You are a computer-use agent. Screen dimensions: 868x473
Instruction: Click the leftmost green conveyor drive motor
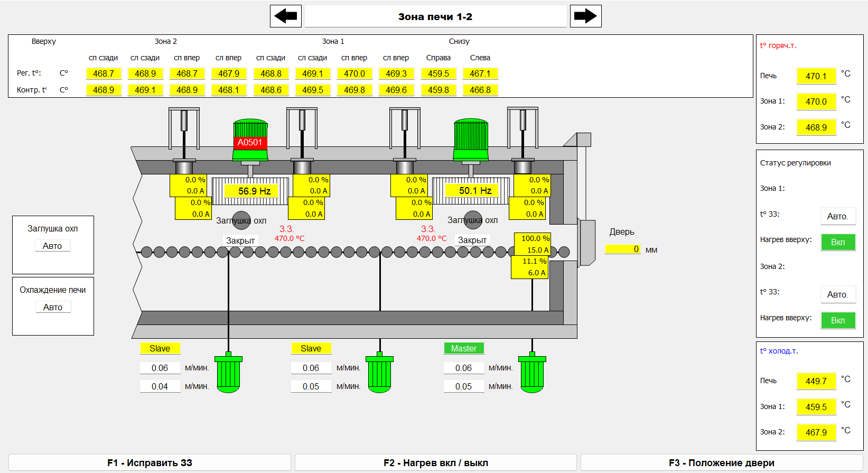coord(228,374)
